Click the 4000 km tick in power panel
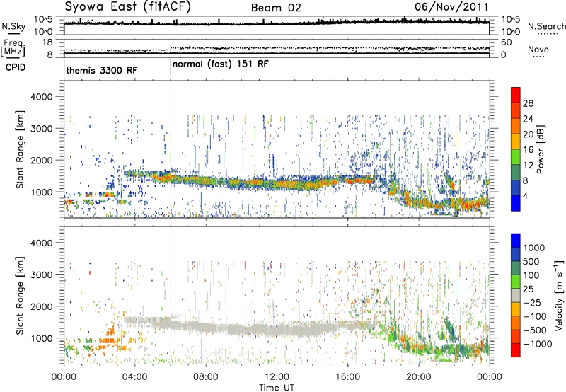Viewport: 566px width, 392px height. pos(41,97)
